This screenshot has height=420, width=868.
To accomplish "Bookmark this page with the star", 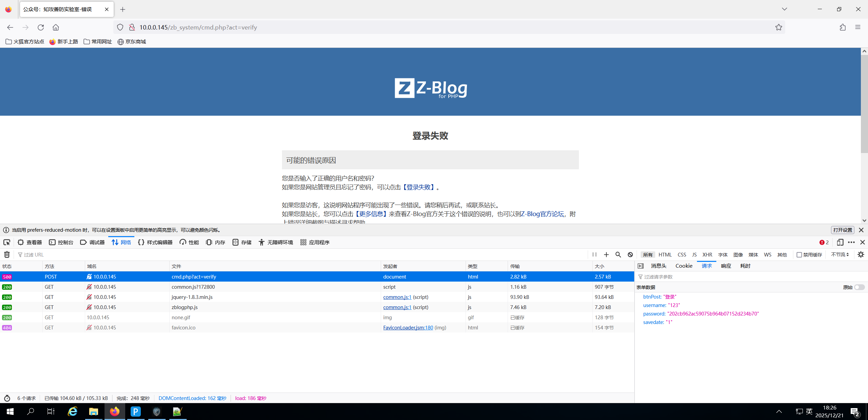I will [x=778, y=27].
